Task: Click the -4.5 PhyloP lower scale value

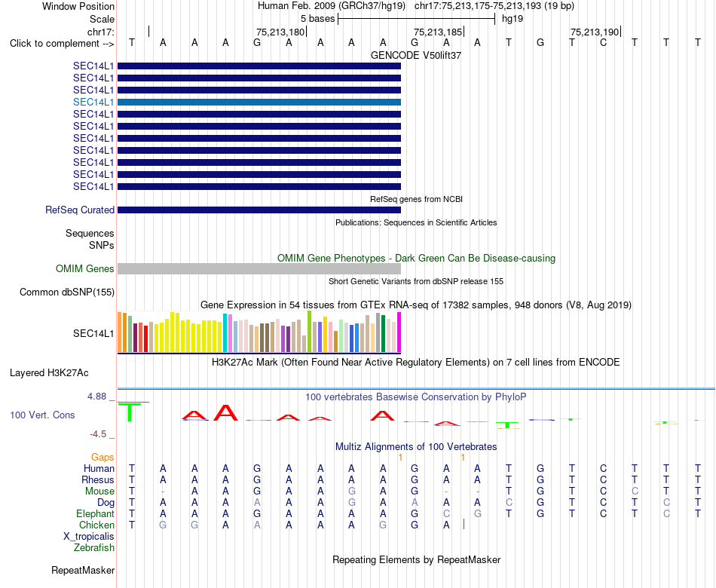Action: [x=98, y=434]
